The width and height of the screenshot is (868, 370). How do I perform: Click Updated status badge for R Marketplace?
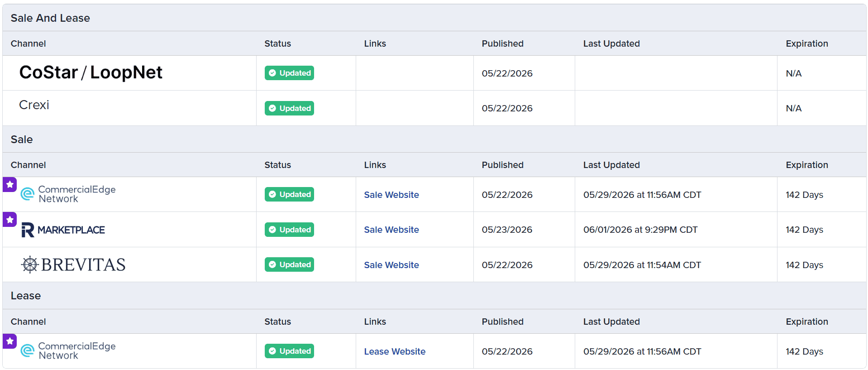click(x=289, y=230)
